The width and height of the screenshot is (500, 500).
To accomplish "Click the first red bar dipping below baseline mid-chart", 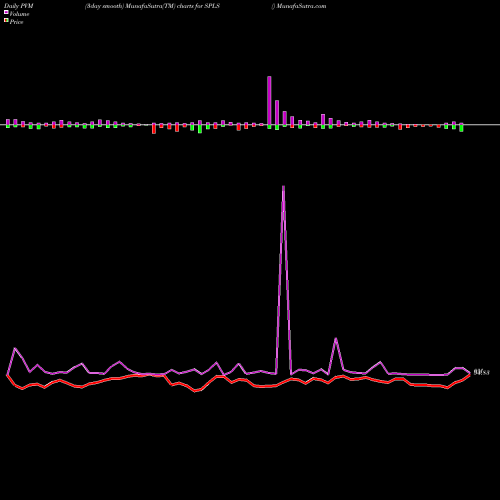I will click(x=154, y=128).
